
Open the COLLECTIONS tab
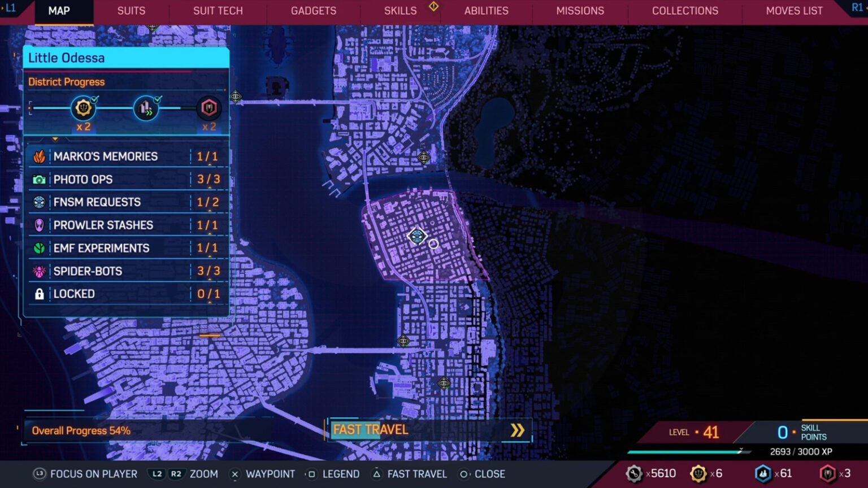685,11
